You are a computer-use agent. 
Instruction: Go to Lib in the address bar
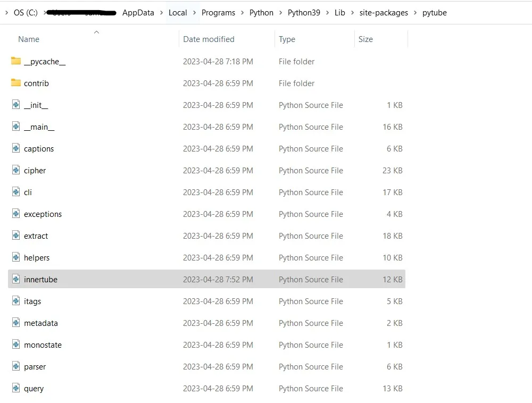(x=339, y=13)
